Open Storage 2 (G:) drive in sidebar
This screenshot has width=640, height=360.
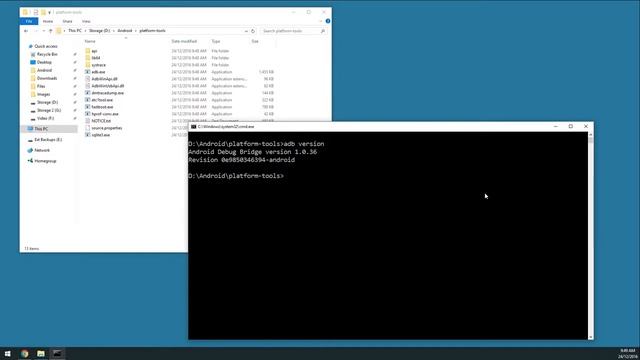click(x=49, y=111)
